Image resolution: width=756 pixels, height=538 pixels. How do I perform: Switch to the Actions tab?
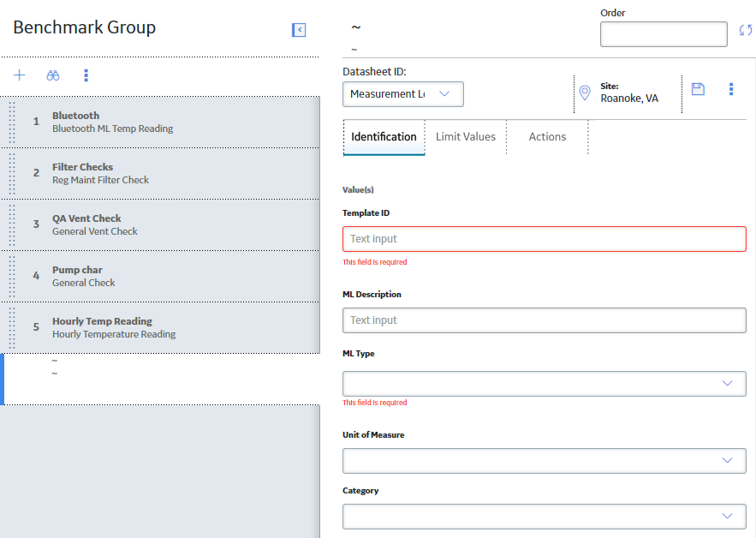pyautogui.click(x=547, y=137)
